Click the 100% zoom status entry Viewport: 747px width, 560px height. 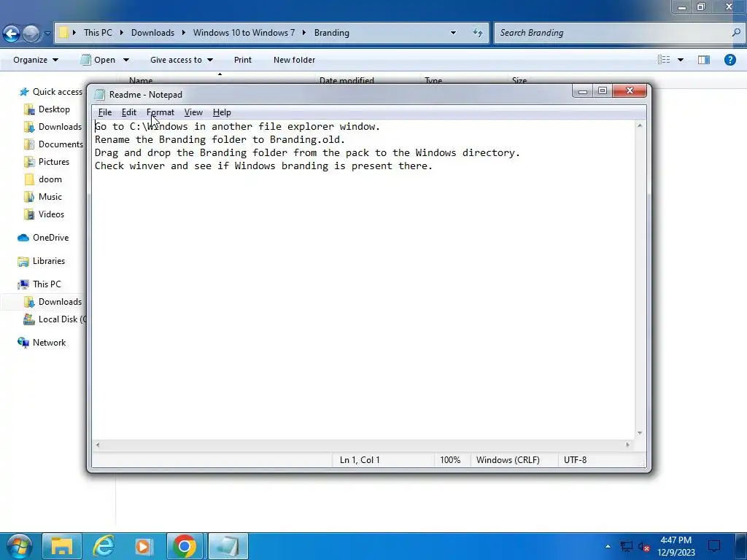click(450, 460)
